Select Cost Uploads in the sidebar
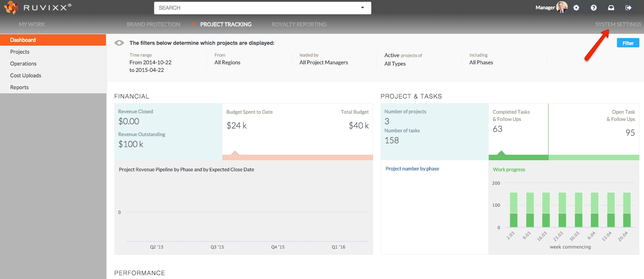The image size is (644, 279). pyautogui.click(x=26, y=76)
